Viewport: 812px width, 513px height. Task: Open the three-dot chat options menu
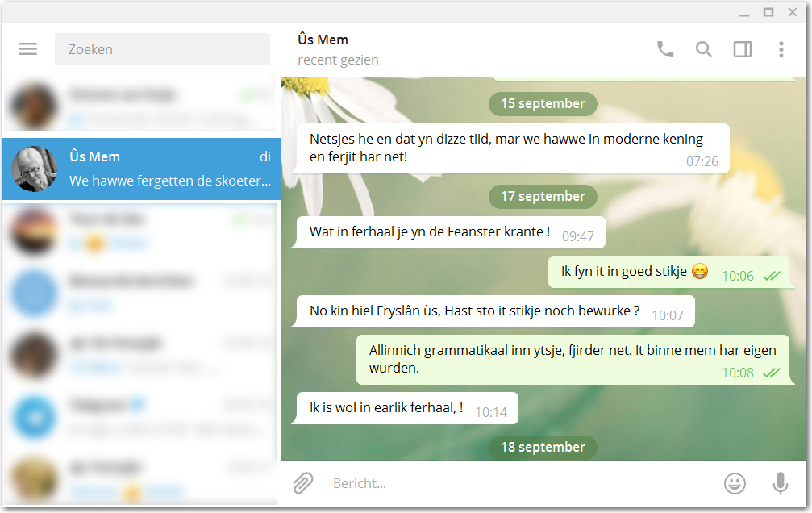click(781, 49)
